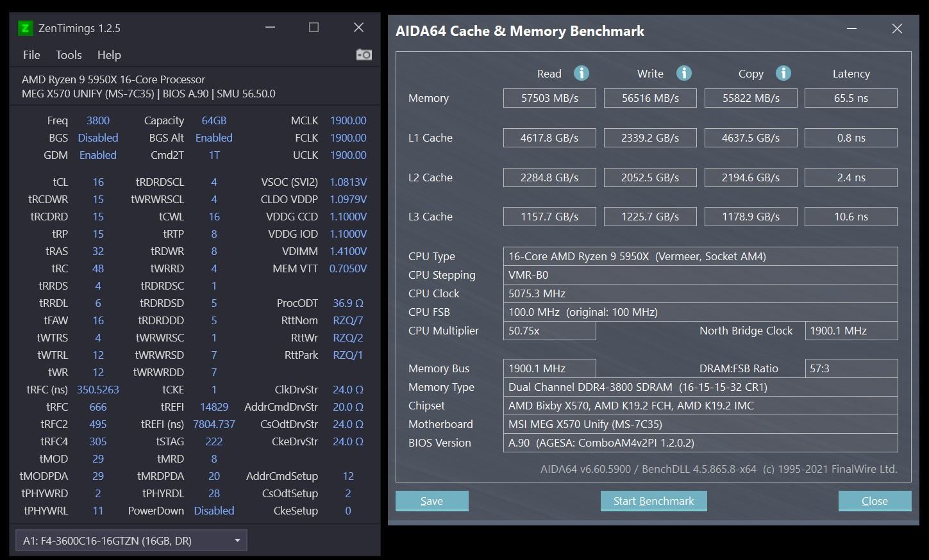Click the Save button in AIDA64
This screenshot has width=929, height=560.
[431, 501]
